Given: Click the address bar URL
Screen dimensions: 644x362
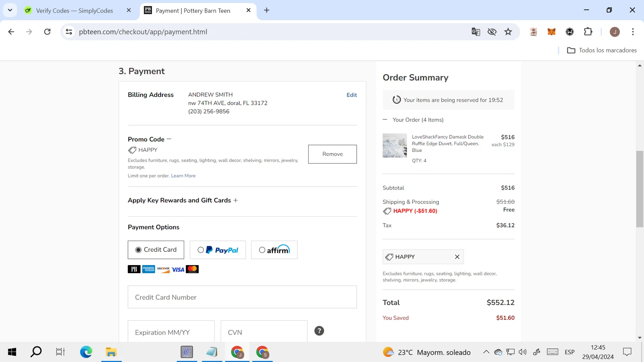Looking at the screenshot, I should pos(143,32).
